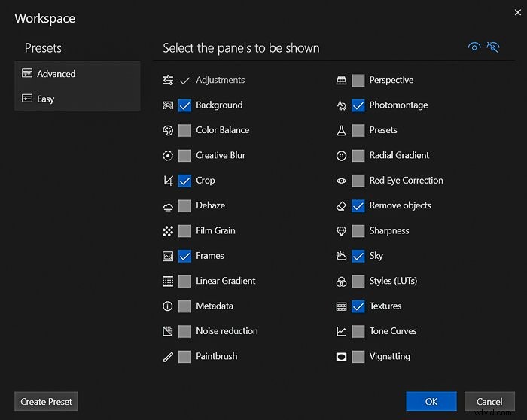Enable the Sharpness checkbox
This screenshot has height=420, width=527.
[358, 231]
